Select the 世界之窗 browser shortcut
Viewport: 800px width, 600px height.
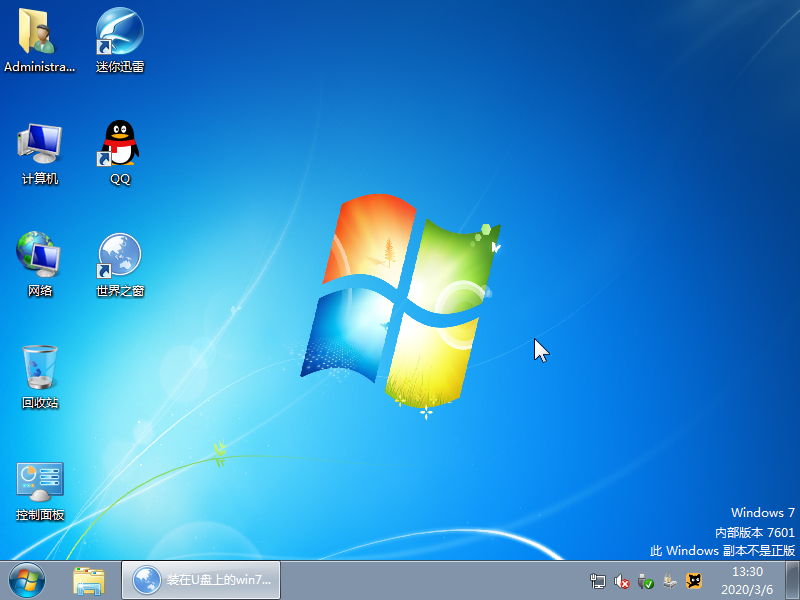coord(119,255)
